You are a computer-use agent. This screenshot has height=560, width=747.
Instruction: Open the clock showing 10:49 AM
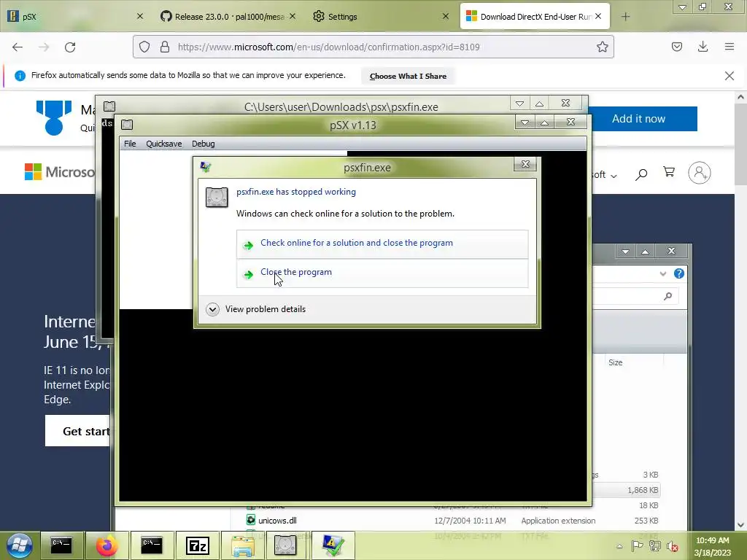pos(712,546)
